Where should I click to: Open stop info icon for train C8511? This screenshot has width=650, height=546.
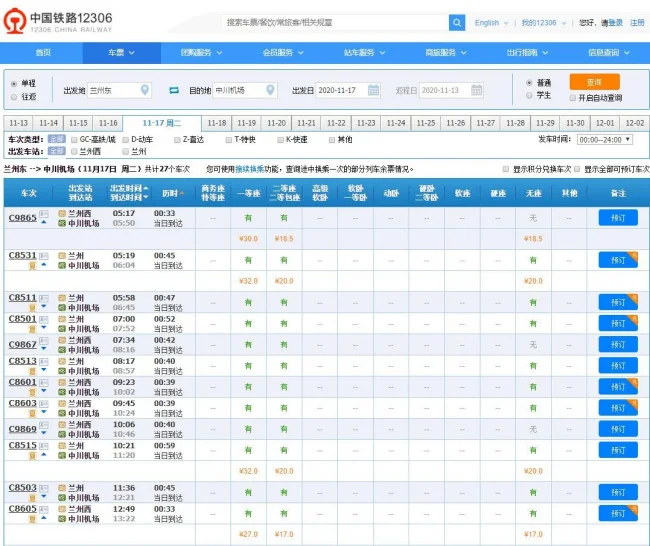[44, 298]
